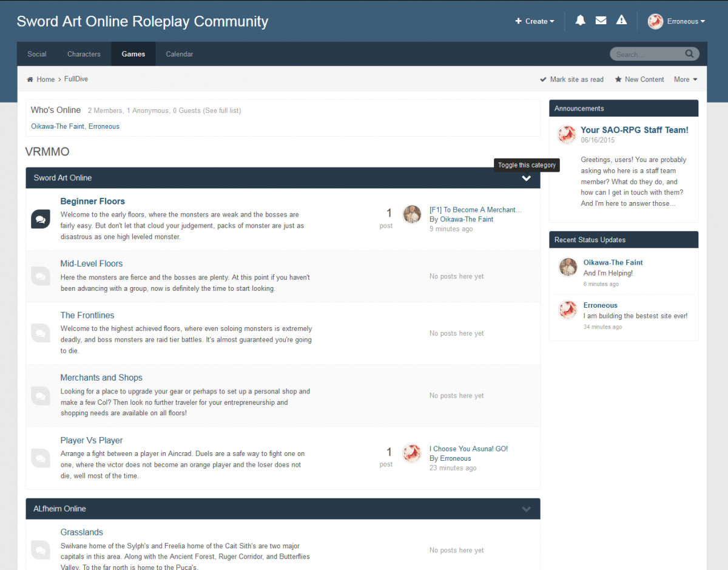Image resolution: width=728 pixels, height=570 pixels.
Task: Click the Sword Art Online Roleplay Community title
Action: coord(143,22)
